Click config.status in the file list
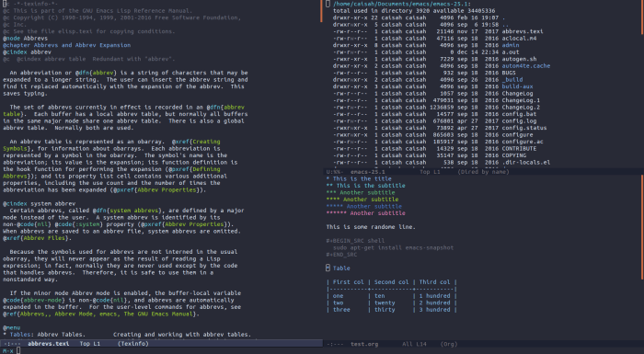This screenshot has width=644, height=354. coord(524,128)
